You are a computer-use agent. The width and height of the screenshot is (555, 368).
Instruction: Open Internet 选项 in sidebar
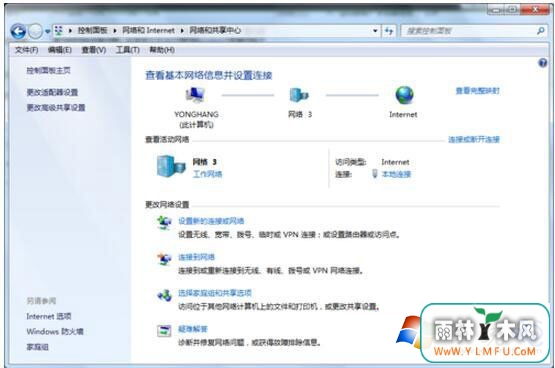[49, 316]
